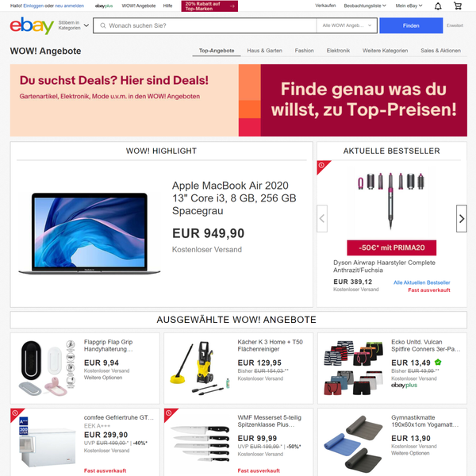Viewport: 476px width, 476px height.
Task: Select the Elektronik tab
Action: (338, 51)
